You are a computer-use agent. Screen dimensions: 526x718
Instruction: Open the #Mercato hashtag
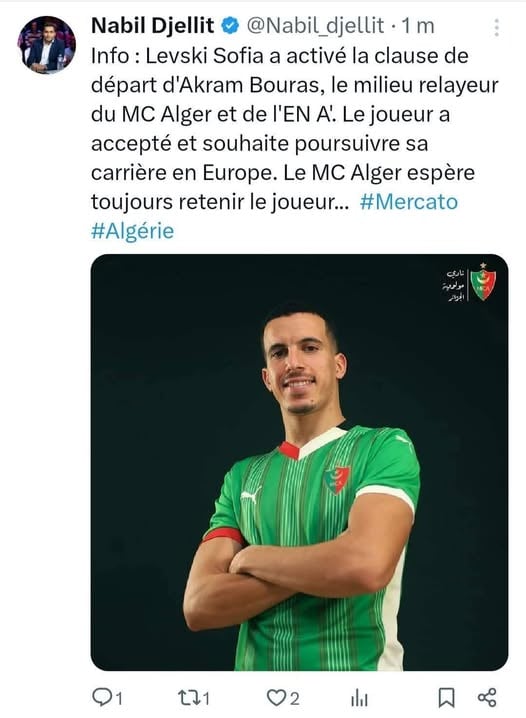pos(409,201)
